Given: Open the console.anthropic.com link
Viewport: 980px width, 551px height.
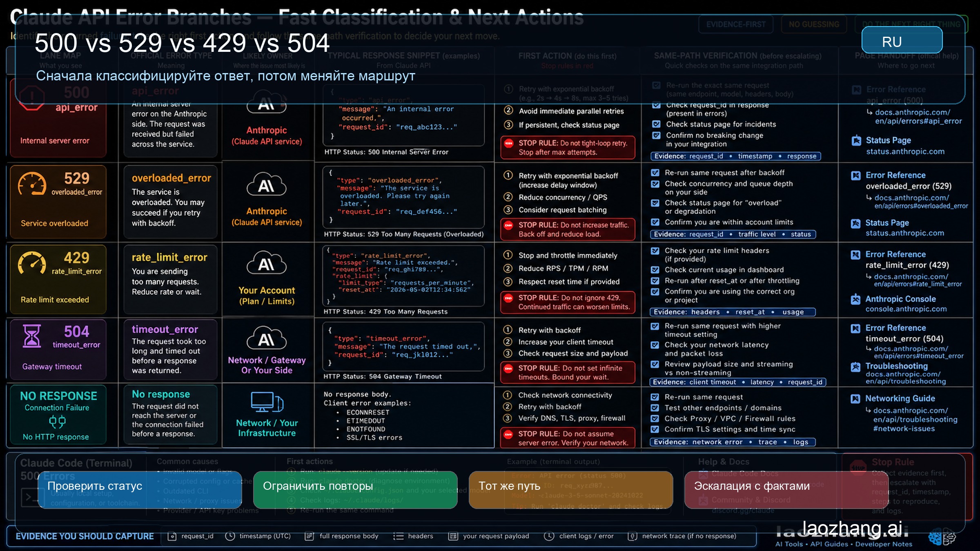Looking at the screenshot, I should coord(906,309).
